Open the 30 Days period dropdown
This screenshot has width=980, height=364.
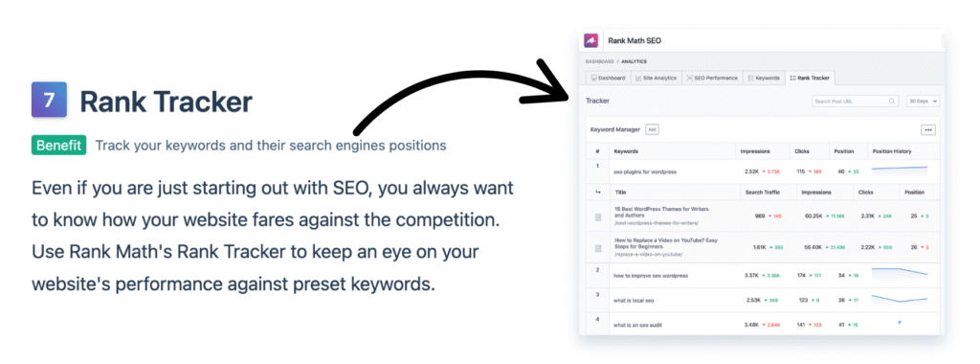point(924,101)
